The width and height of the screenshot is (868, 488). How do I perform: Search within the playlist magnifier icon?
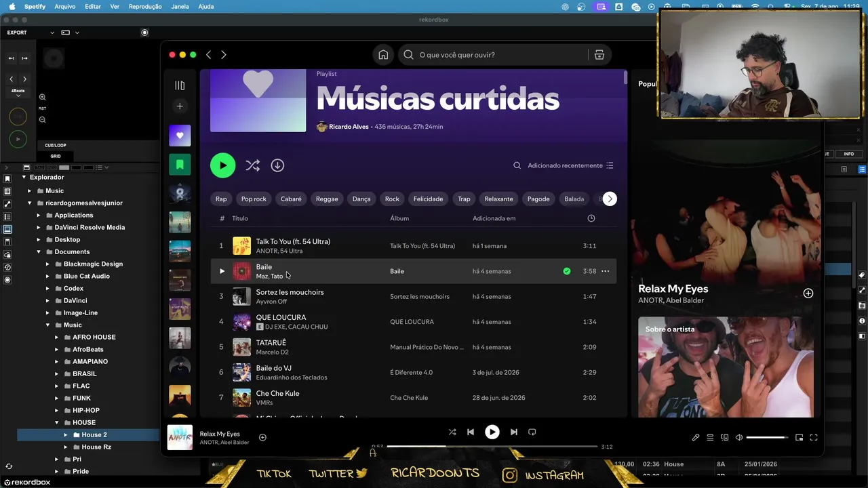point(517,165)
